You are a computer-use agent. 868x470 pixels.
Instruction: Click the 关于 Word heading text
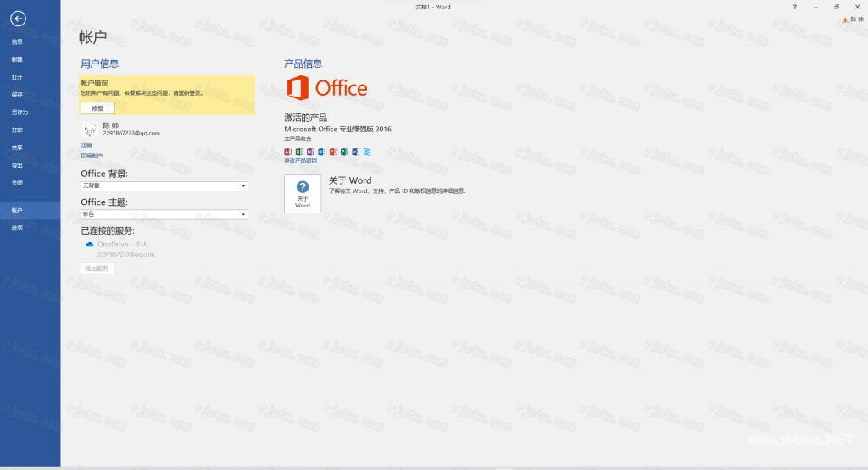350,180
